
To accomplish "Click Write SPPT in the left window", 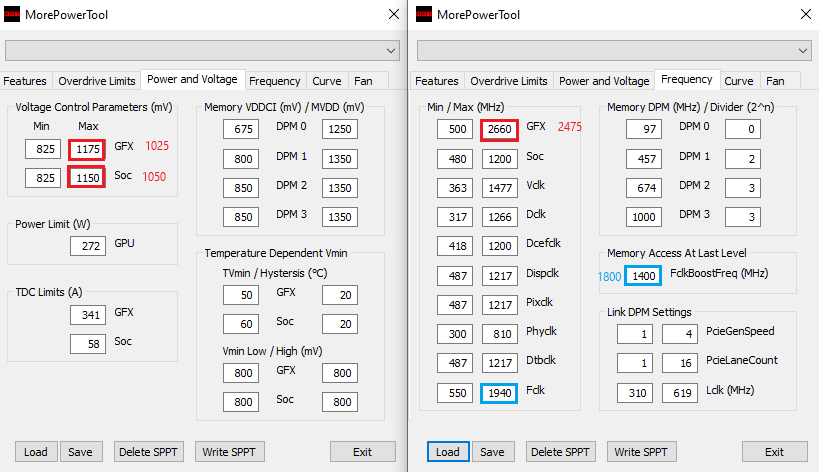I will (229, 452).
